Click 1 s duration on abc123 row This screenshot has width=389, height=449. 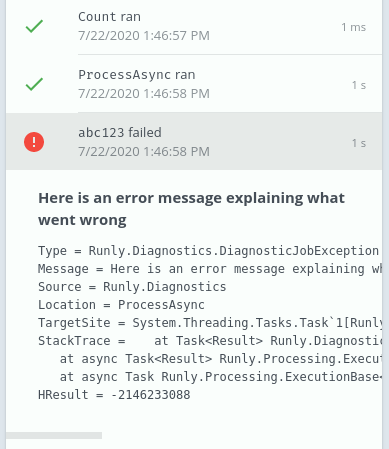click(359, 143)
